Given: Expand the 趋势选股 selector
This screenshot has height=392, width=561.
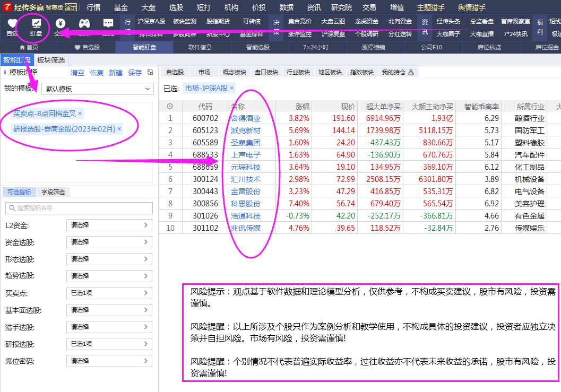Looking at the screenshot, I should 109,276.
